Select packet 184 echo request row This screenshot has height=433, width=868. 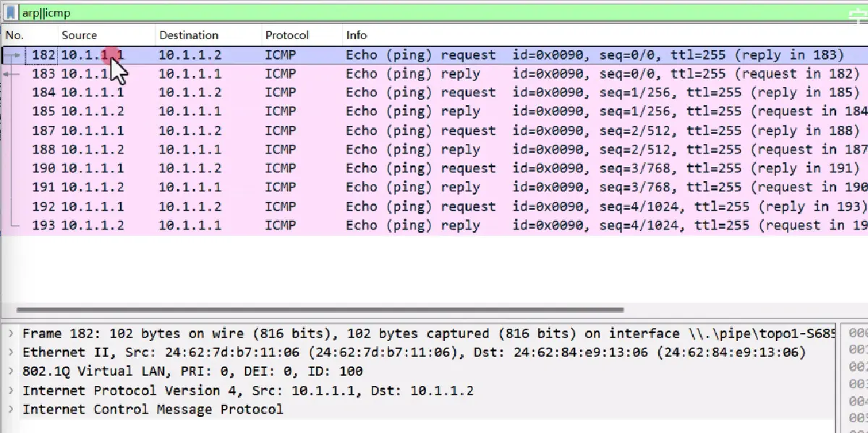click(x=434, y=93)
